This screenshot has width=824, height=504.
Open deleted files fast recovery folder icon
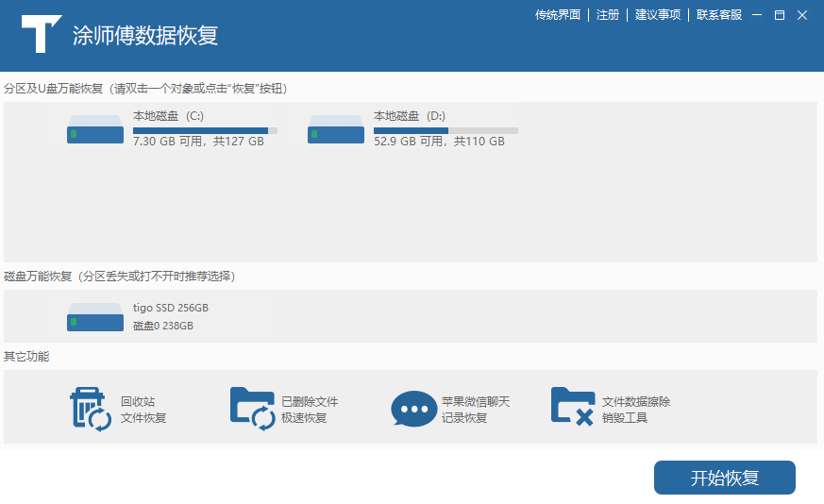pos(253,409)
